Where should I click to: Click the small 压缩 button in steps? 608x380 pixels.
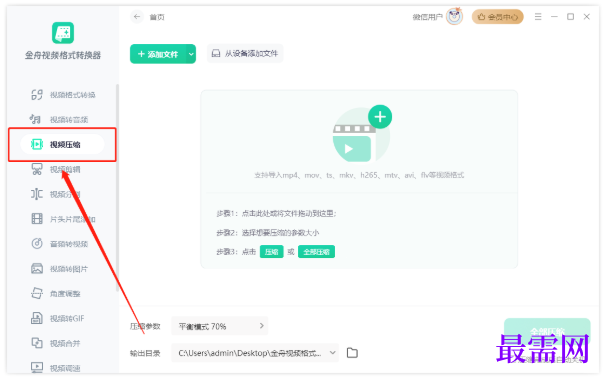pyautogui.click(x=271, y=252)
